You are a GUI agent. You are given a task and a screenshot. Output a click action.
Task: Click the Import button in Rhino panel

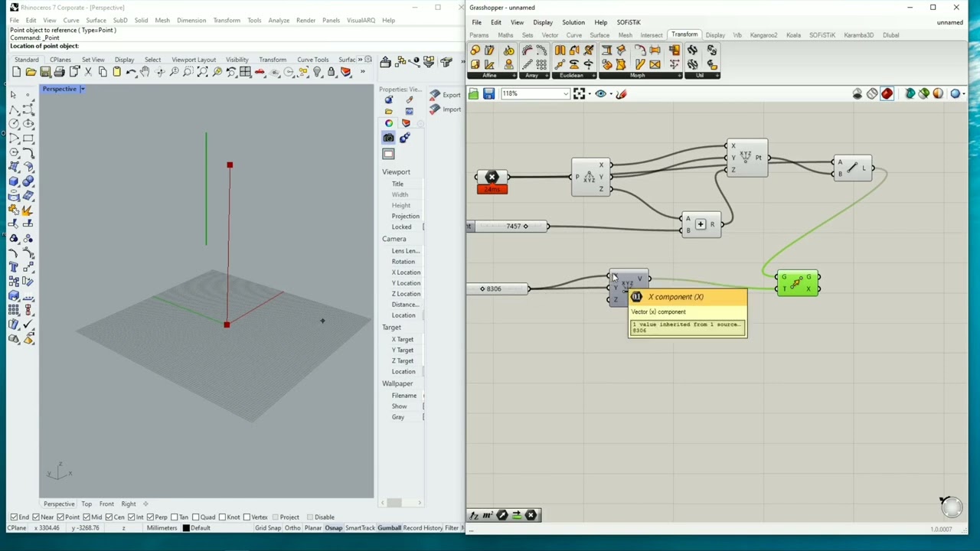[x=445, y=109]
